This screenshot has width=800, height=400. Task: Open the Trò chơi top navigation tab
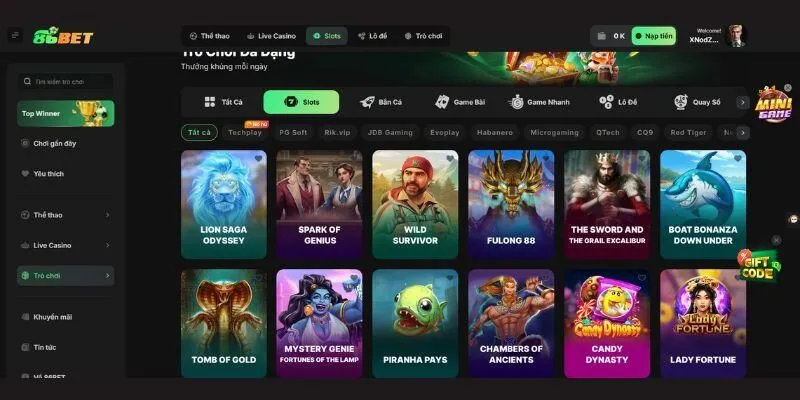tap(423, 36)
